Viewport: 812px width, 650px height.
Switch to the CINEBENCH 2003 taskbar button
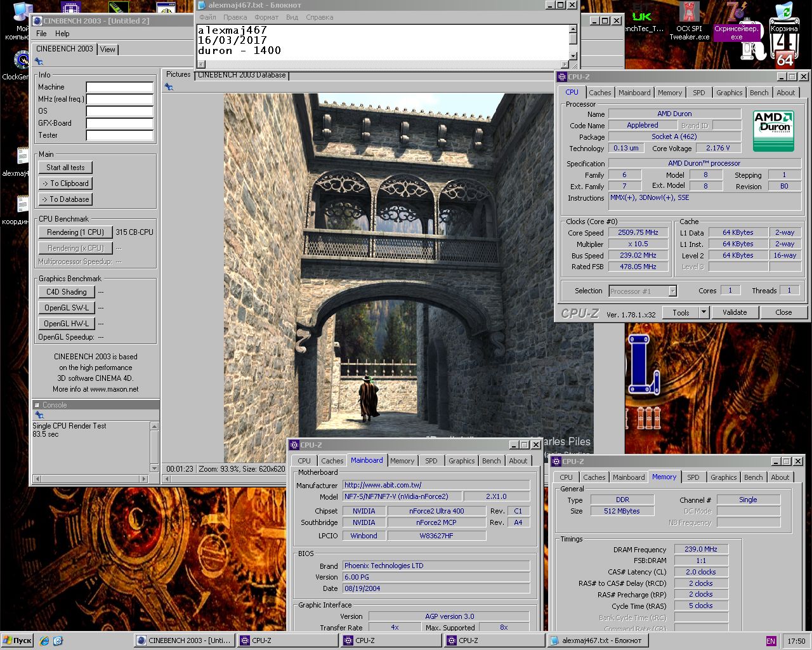[x=185, y=640]
